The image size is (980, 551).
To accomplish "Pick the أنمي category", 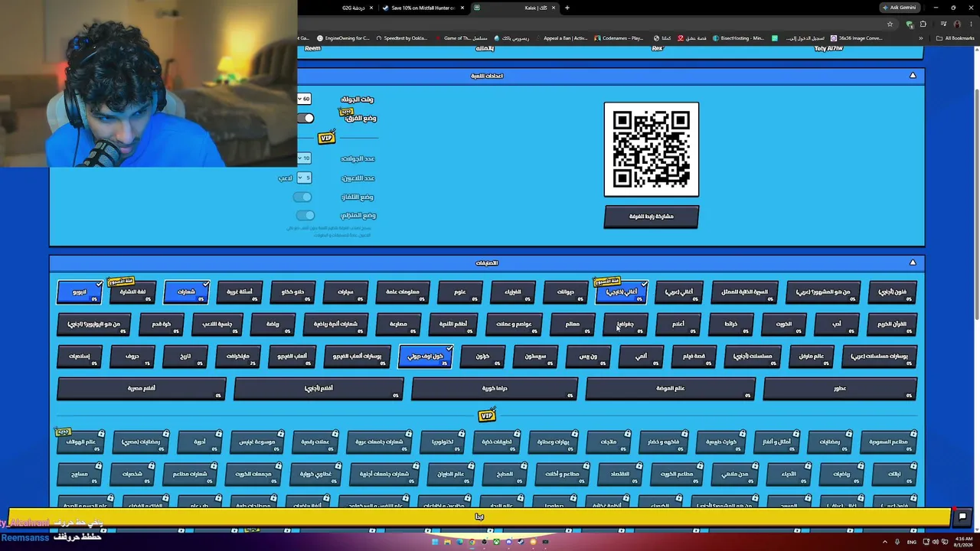I will coord(641,356).
